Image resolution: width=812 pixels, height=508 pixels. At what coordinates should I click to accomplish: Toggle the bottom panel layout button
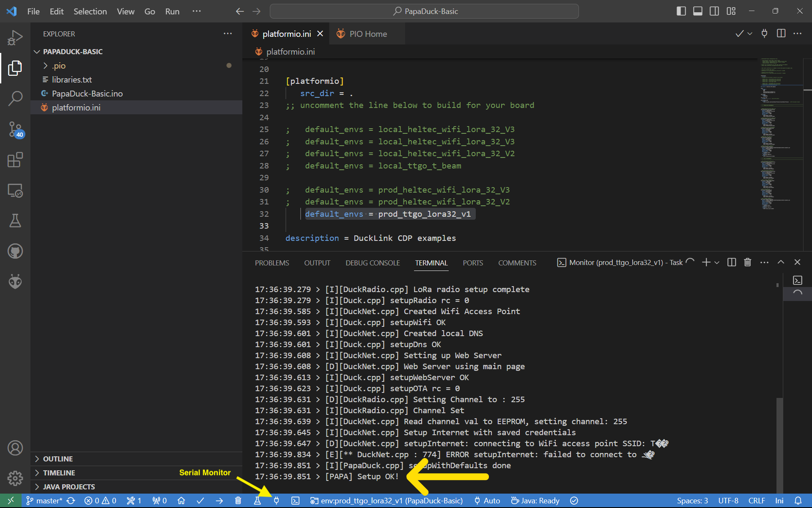point(698,11)
